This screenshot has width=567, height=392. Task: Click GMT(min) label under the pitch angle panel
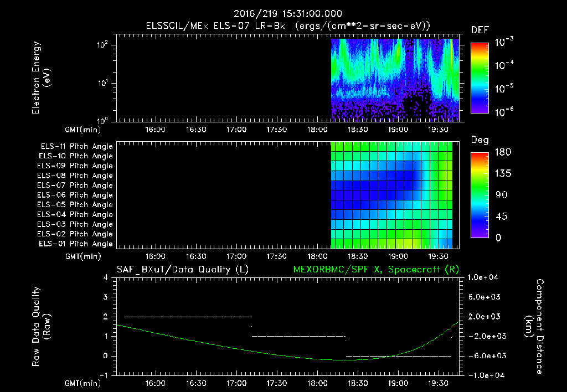(x=83, y=256)
